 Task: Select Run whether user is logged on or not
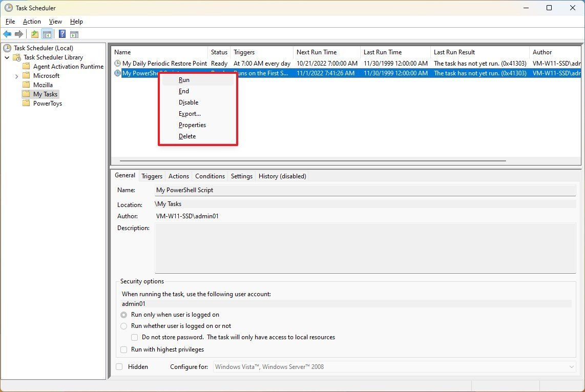[123, 326]
